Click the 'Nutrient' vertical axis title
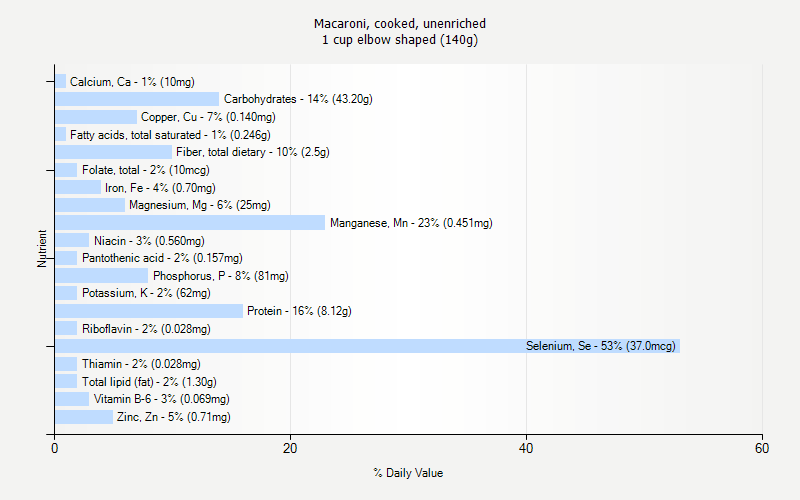The width and height of the screenshot is (800, 500). tap(42, 248)
